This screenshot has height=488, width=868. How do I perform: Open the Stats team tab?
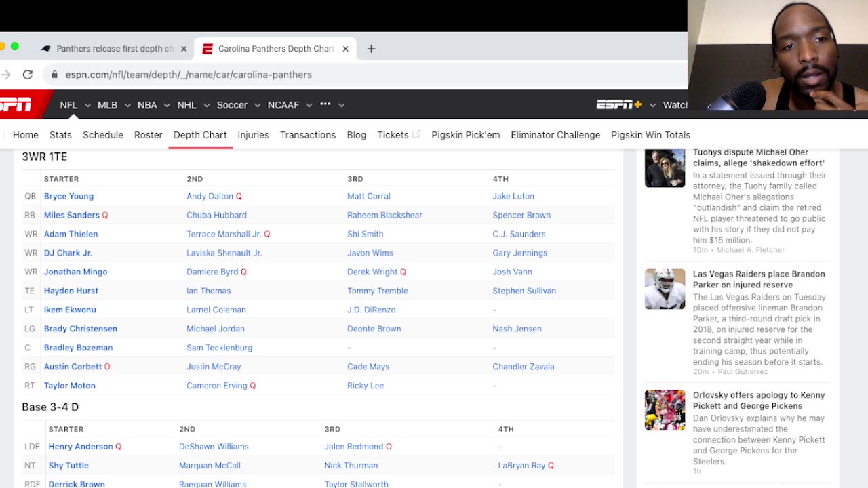click(x=60, y=135)
